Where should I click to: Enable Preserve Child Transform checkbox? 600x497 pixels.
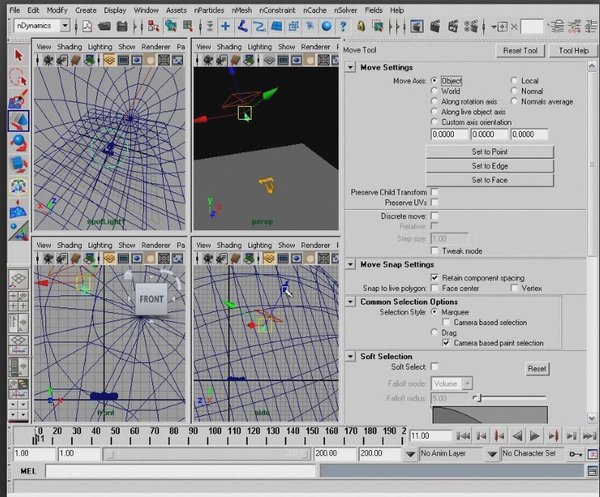(x=434, y=191)
